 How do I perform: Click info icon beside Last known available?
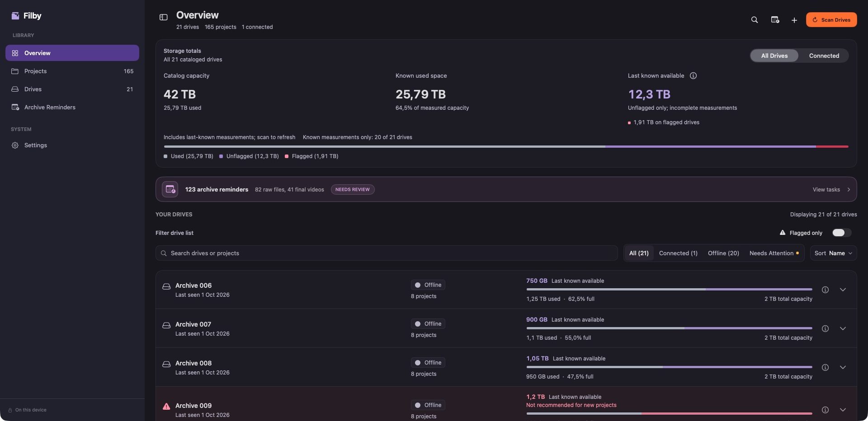point(693,76)
